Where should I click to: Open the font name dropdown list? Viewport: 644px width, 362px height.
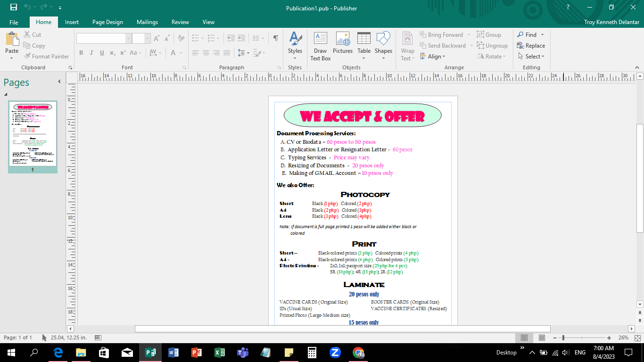tap(128, 39)
